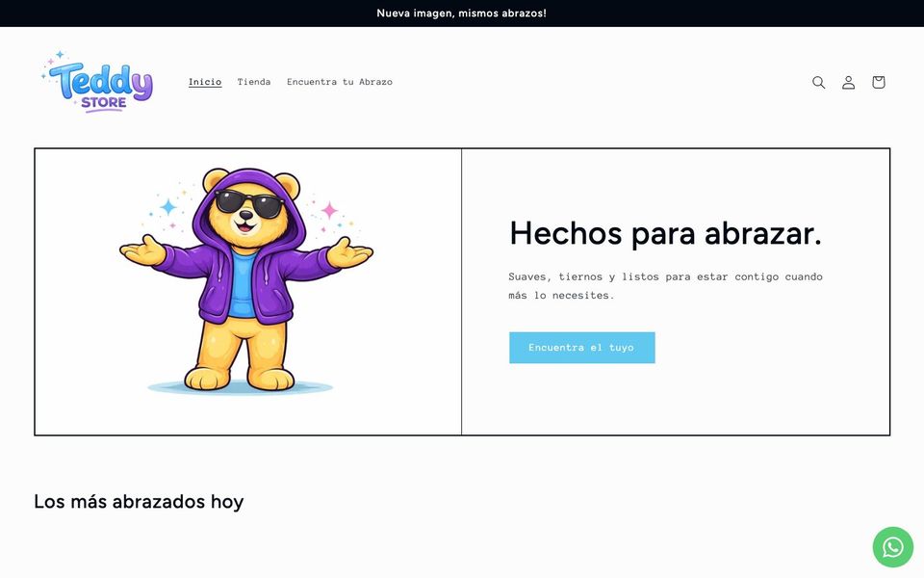This screenshot has height=578, width=924.
Task: Click the 'Los más abrazados hoy' heading
Action: point(139,501)
